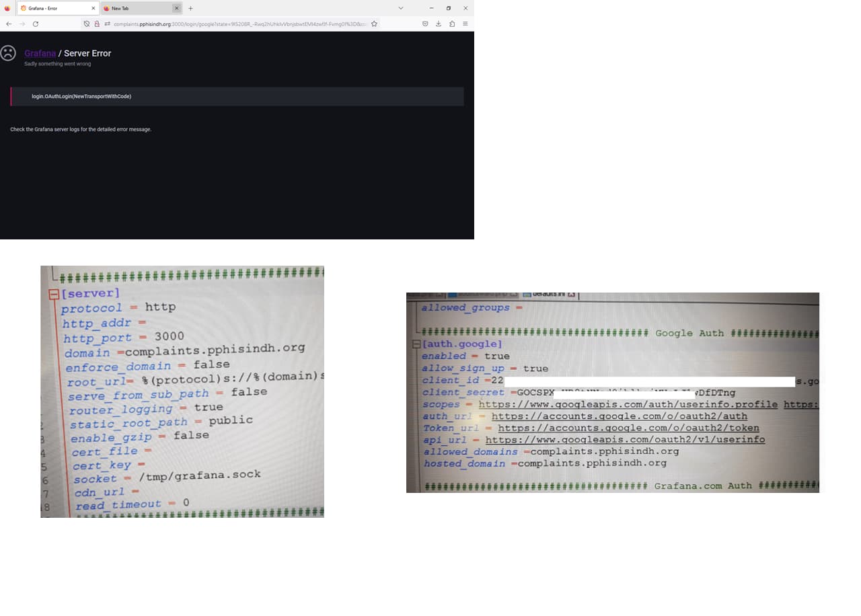Viewport: 861px width, 616px height.
Task: Click the 'enable_gzip = false' line
Action: [140, 437]
